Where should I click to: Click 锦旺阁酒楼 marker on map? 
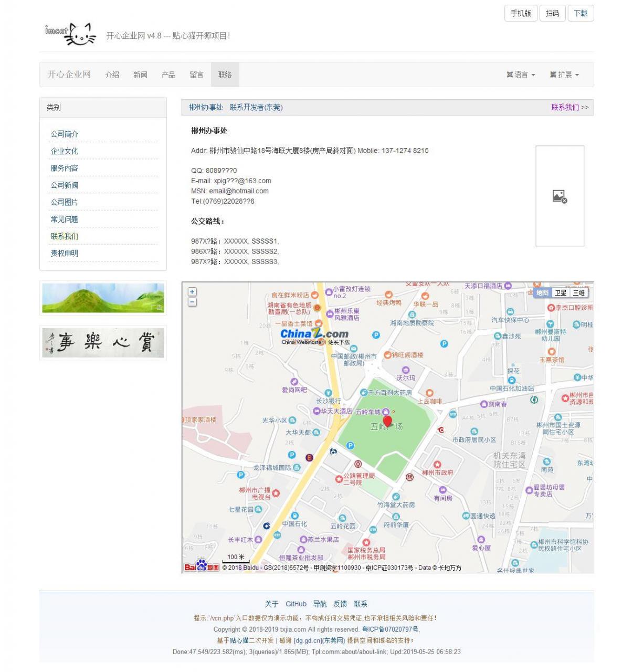[387, 355]
